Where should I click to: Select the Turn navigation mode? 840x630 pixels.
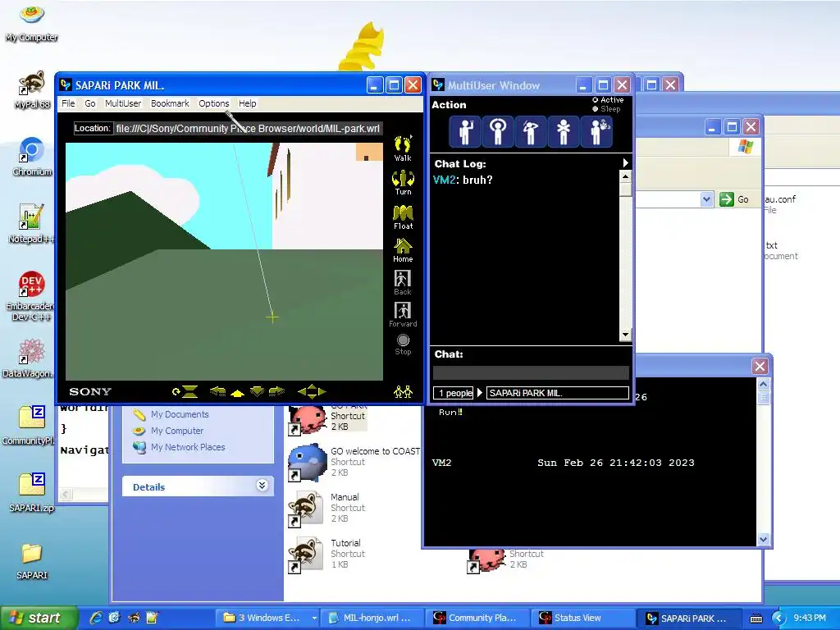coord(403,183)
